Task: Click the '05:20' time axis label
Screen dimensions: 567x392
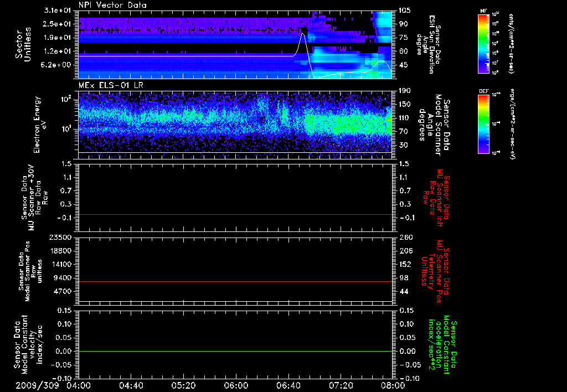Action: pyautogui.click(x=183, y=385)
